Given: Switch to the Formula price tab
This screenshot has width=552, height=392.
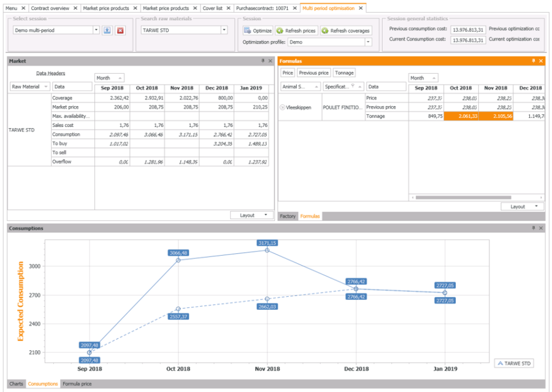Looking at the screenshot, I should coord(77,384).
